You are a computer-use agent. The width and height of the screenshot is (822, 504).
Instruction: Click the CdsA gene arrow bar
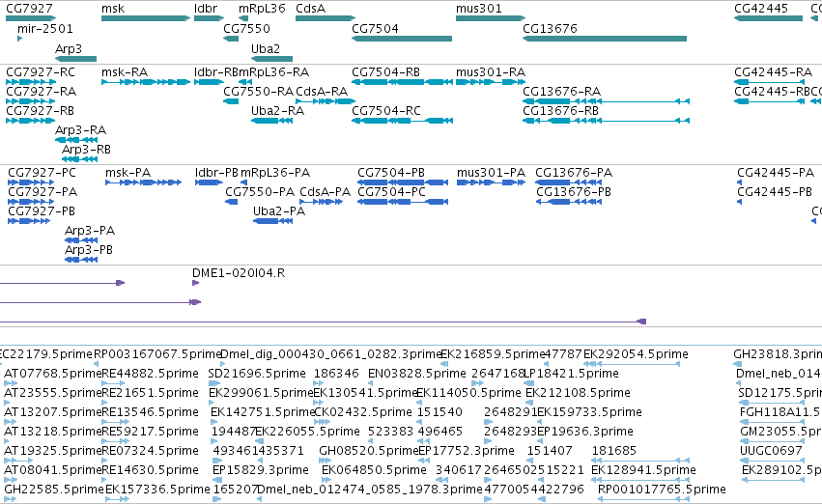(326, 18)
